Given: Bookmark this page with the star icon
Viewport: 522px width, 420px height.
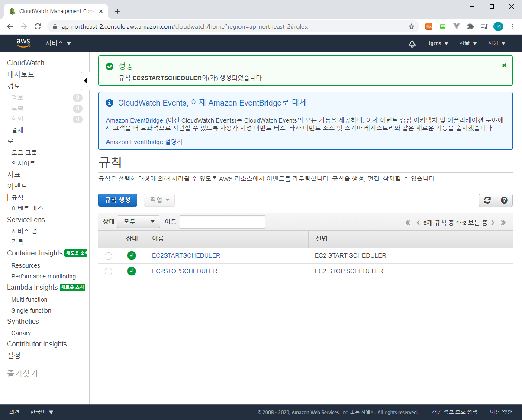Looking at the screenshot, I should point(412,26).
